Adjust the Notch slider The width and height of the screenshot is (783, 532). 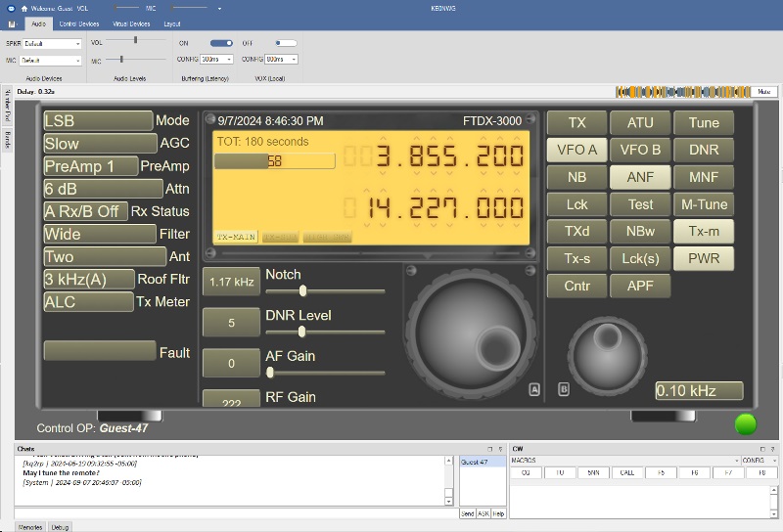click(302, 291)
